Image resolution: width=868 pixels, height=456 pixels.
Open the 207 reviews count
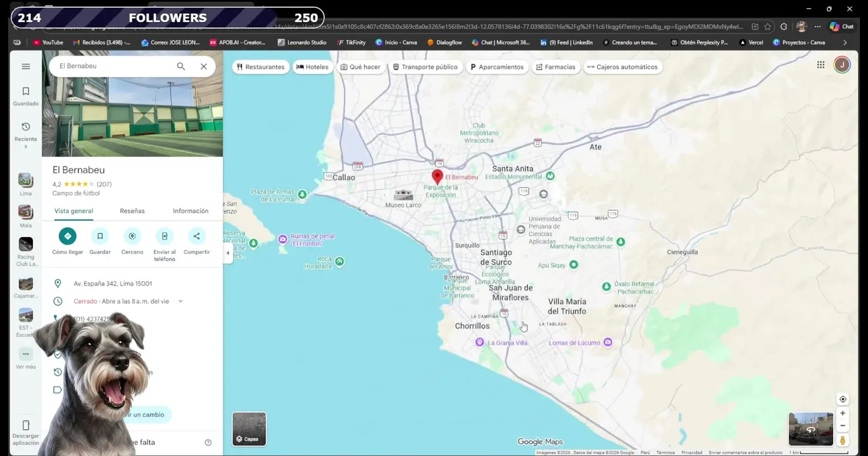click(x=104, y=184)
